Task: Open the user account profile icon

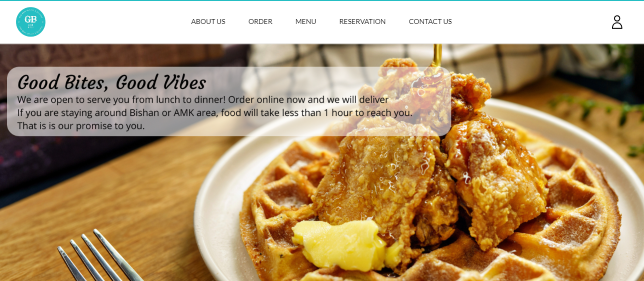Action: (x=617, y=22)
